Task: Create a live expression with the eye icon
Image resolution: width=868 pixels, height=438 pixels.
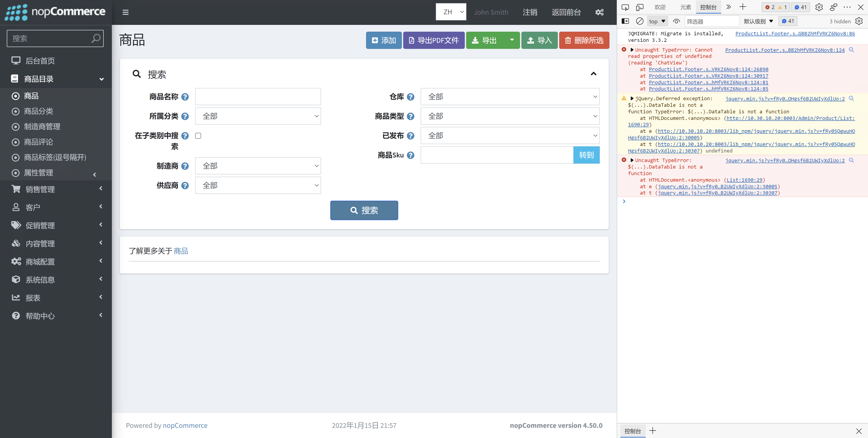Action: pos(676,21)
